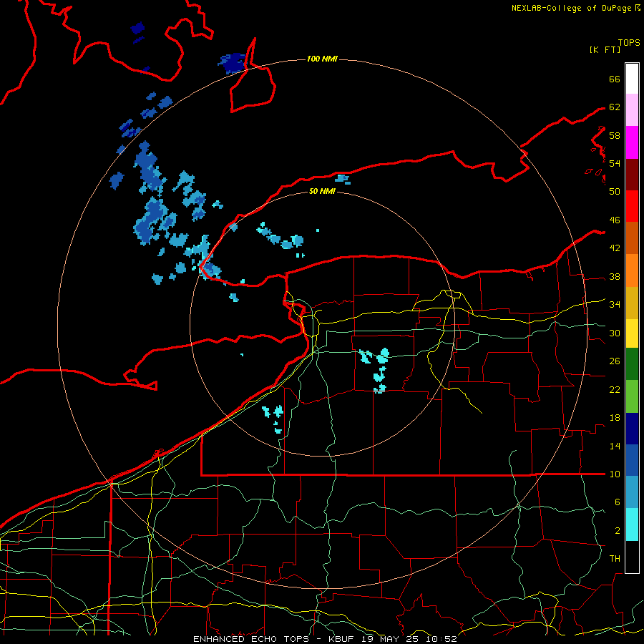Click the dark orange swatch between 46 and 42
Screen dimensions: 644x644
[632, 238]
